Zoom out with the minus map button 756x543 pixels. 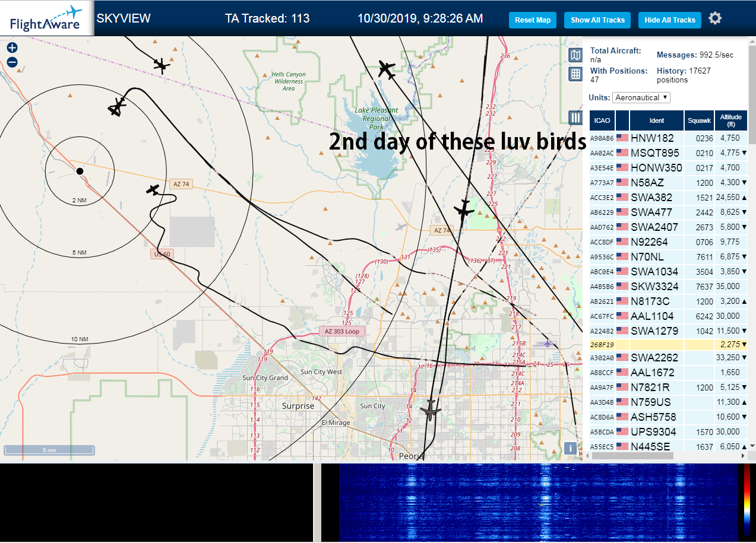tap(12, 62)
